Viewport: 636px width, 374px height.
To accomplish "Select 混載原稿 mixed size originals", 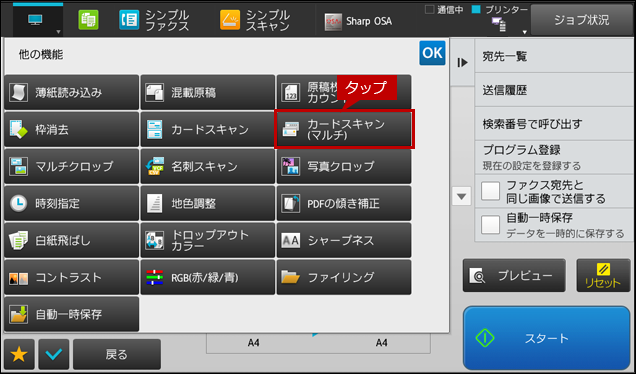I will tap(208, 92).
